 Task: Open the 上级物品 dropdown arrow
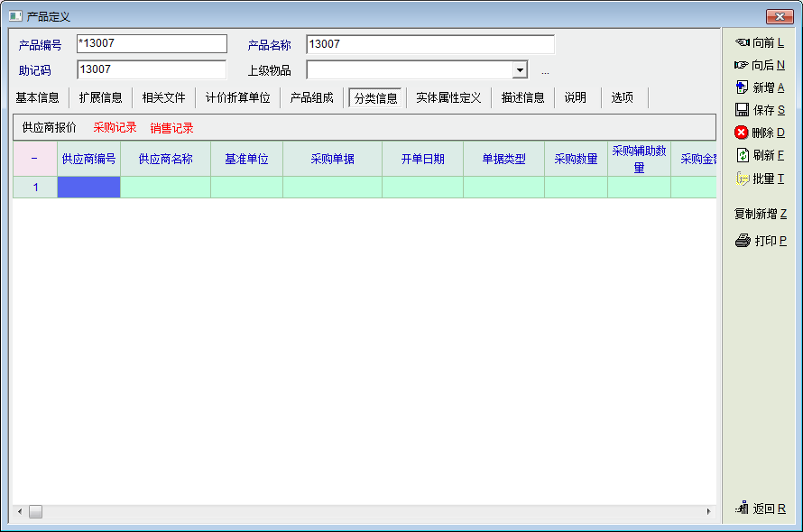click(x=520, y=70)
